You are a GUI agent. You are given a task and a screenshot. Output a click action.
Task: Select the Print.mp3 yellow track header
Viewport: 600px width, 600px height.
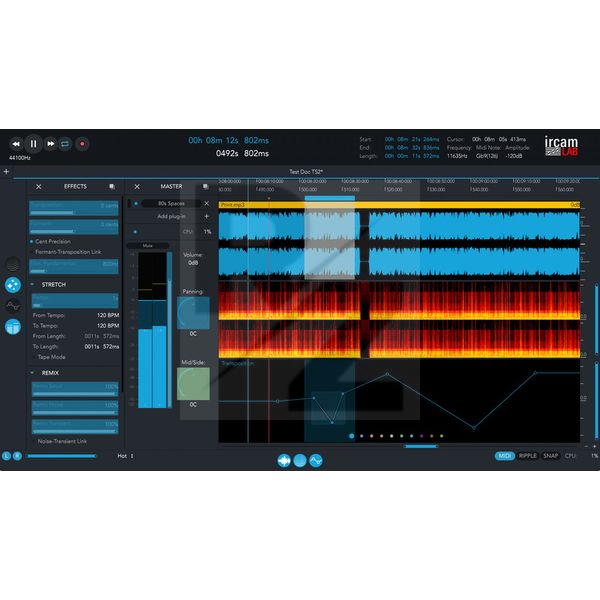399,205
